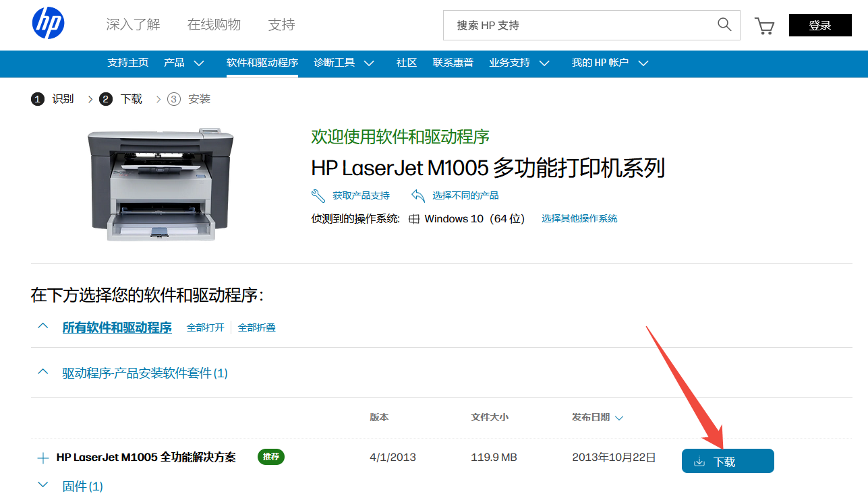Click the wrench icon next to 获取产品支持
Image resolution: width=868 pixels, height=504 pixels.
click(x=318, y=195)
